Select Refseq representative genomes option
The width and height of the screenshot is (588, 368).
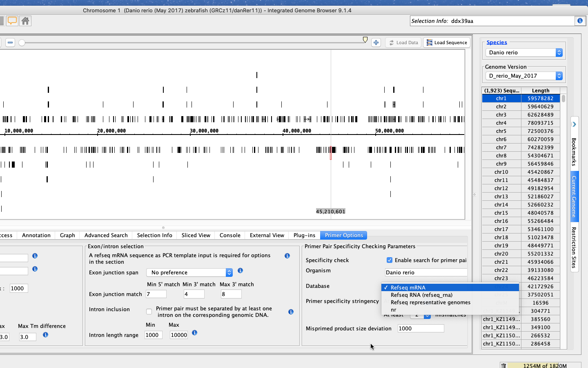(x=430, y=303)
